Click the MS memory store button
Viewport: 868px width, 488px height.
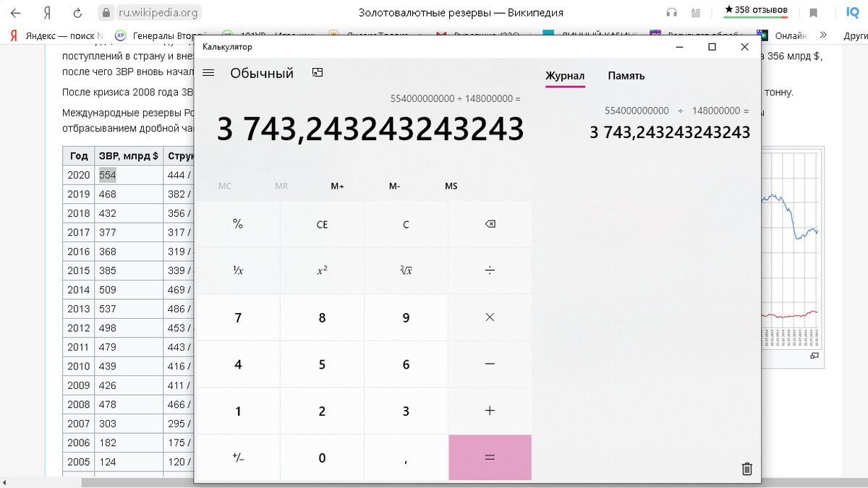(x=451, y=186)
